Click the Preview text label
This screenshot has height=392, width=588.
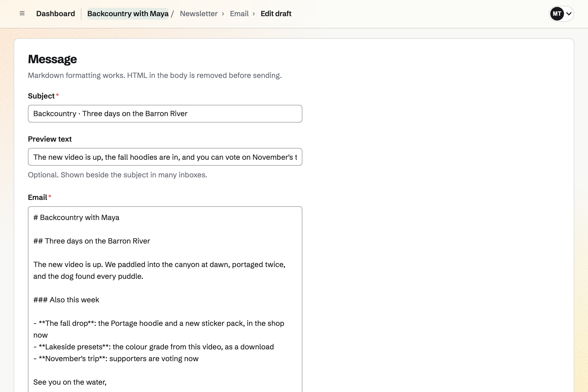pos(50,139)
